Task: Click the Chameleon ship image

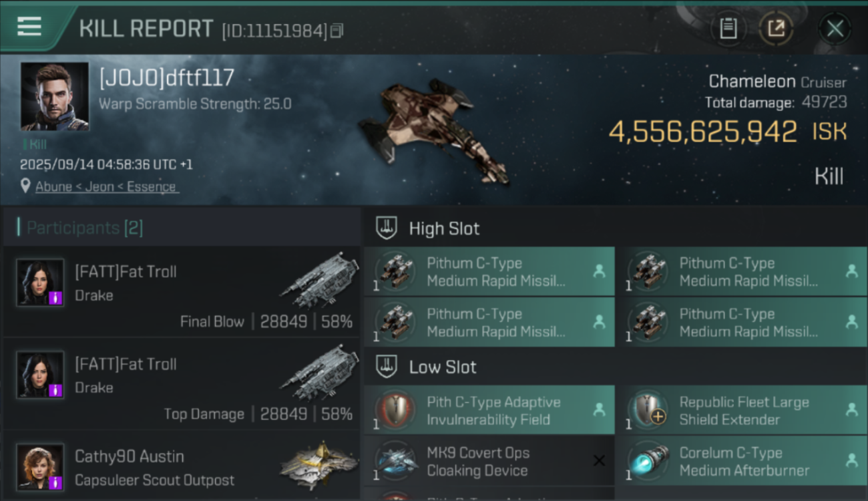Action: pos(434,130)
